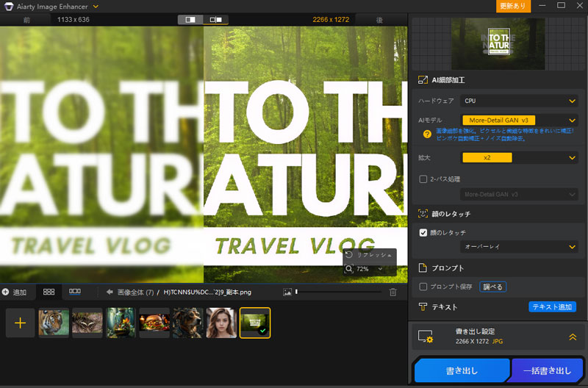Uncheck the 顔のレタッチ checkbox
This screenshot has height=388, width=588.
(x=423, y=232)
